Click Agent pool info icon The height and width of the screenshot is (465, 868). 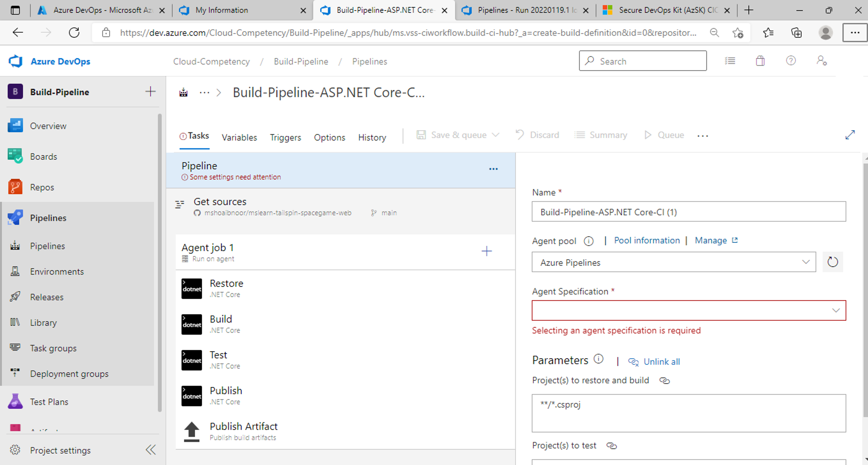coord(588,241)
